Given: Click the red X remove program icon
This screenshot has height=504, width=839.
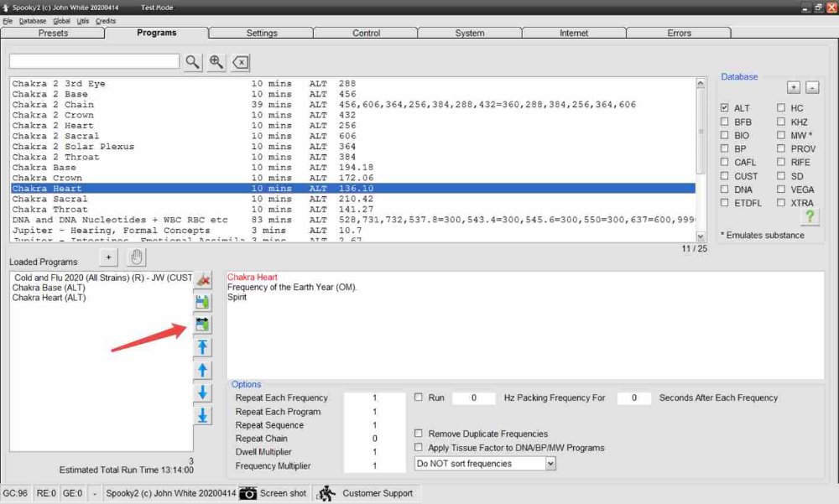Looking at the screenshot, I should click(203, 280).
